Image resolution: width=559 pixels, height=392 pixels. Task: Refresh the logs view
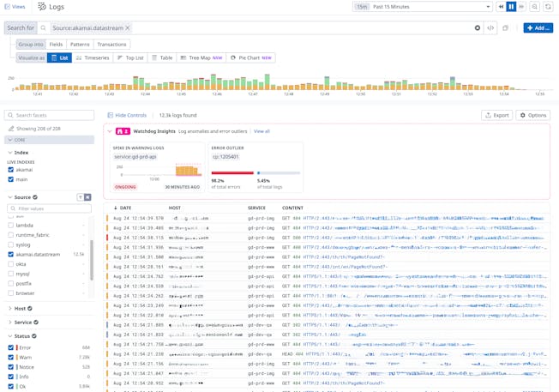[x=548, y=7]
